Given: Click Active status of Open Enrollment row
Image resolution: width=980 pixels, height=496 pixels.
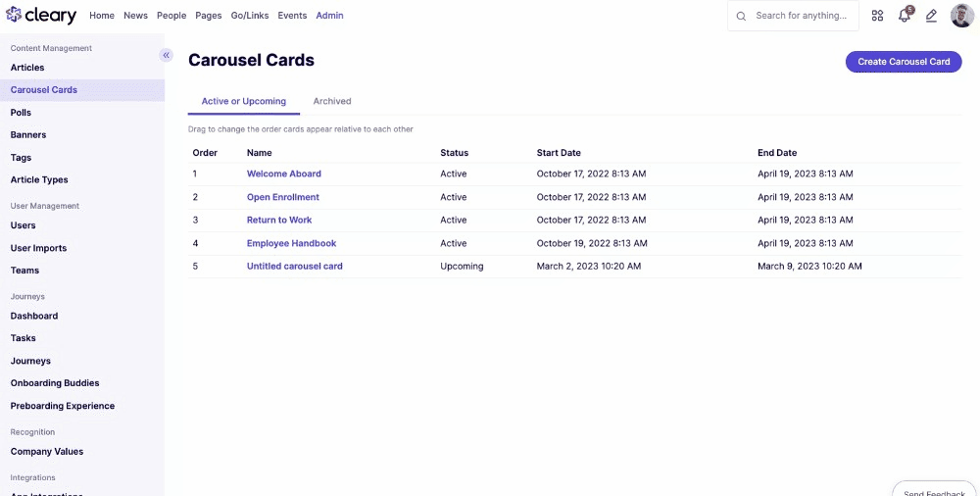Looking at the screenshot, I should click(454, 197).
